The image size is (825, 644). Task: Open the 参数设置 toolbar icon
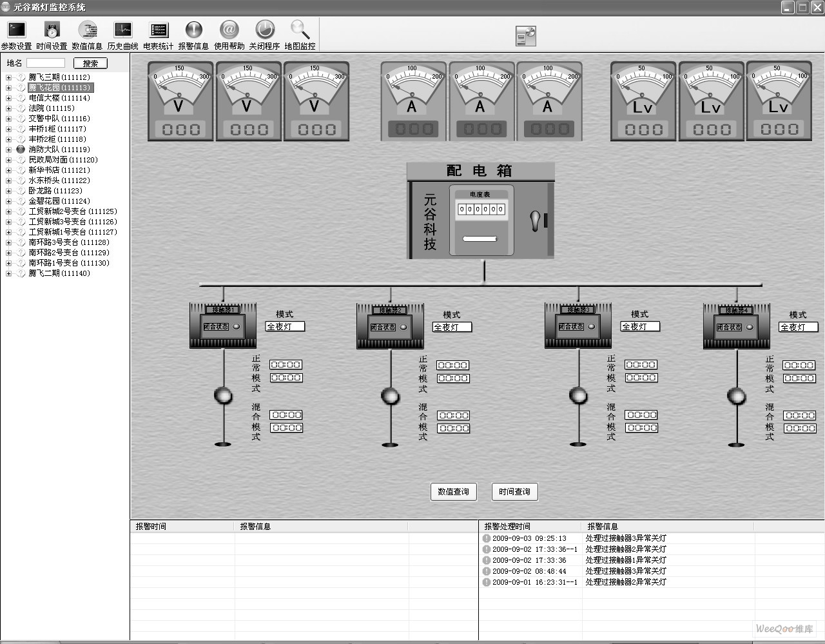[x=16, y=30]
